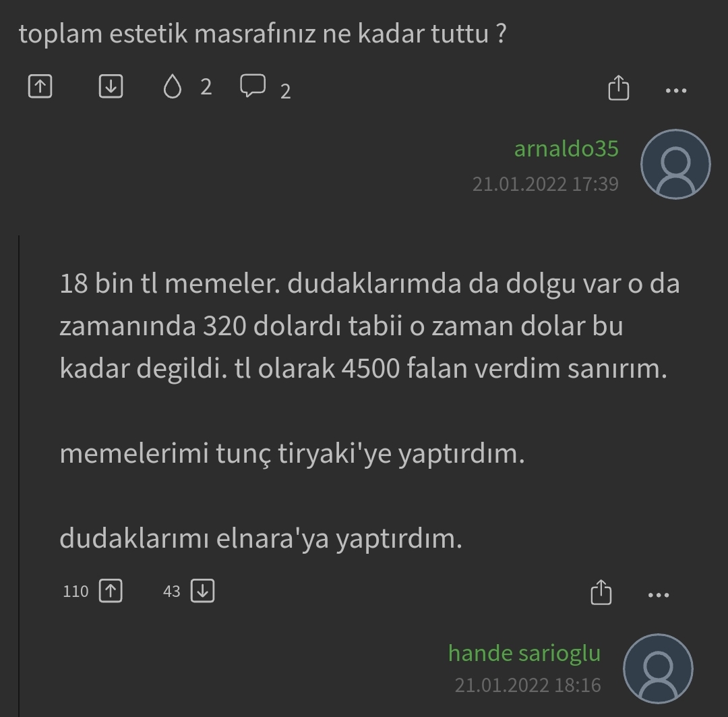The height and width of the screenshot is (717, 728).
Task: Share the question post by arnaldo35
Action: coord(618,88)
